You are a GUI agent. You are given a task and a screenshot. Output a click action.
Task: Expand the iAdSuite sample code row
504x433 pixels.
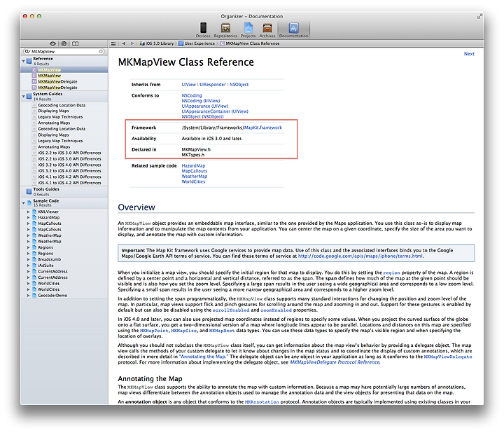click(28, 266)
